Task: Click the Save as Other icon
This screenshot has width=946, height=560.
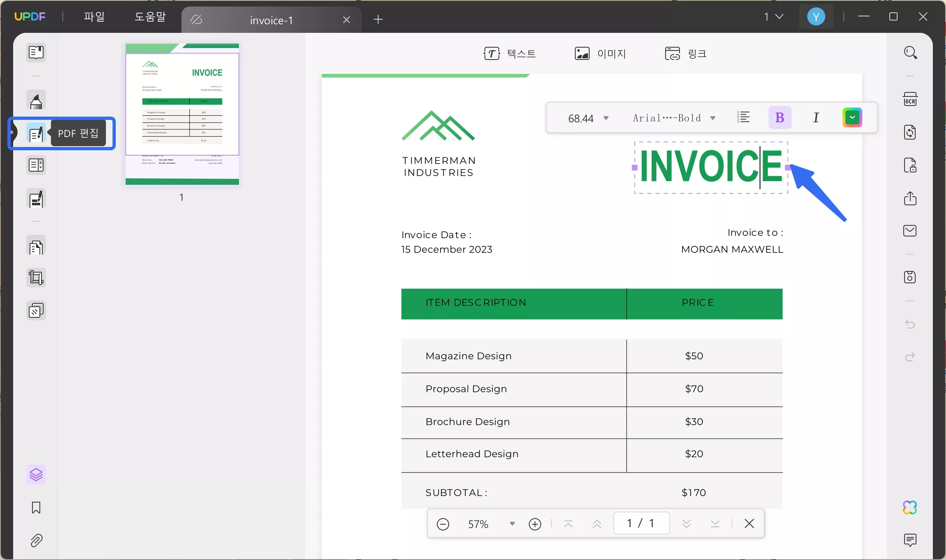Action: click(x=910, y=277)
